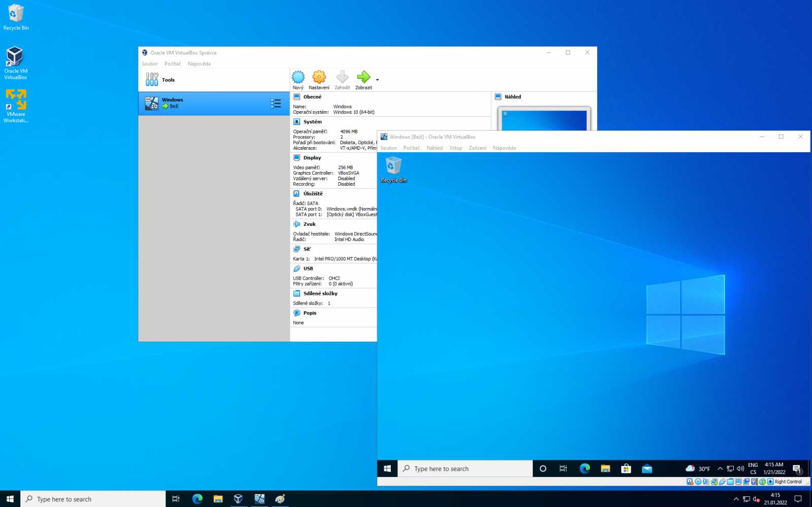Open Zařízení menu in the VM window
The height and width of the screenshot is (507, 812).
478,148
